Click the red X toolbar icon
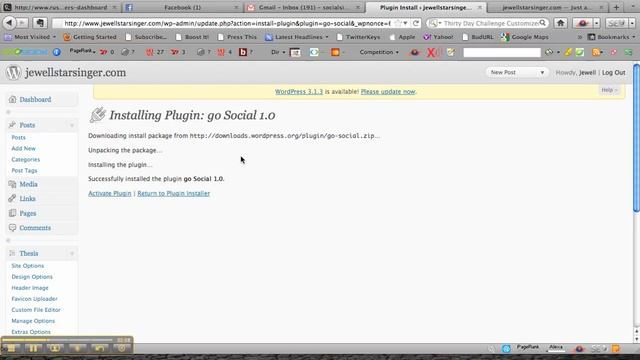 pos(431,52)
